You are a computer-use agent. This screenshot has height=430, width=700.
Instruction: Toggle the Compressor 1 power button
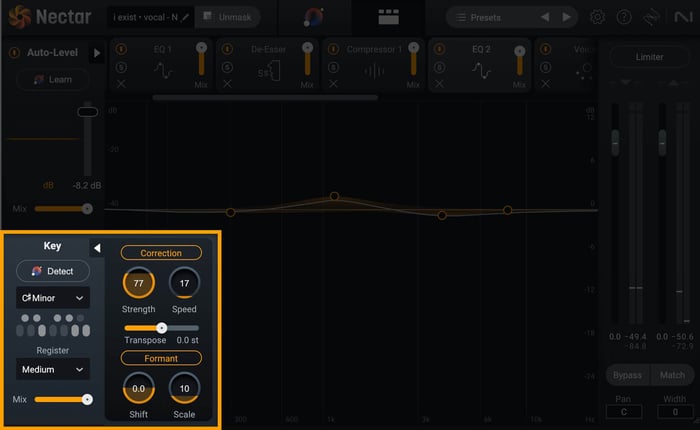[333, 49]
